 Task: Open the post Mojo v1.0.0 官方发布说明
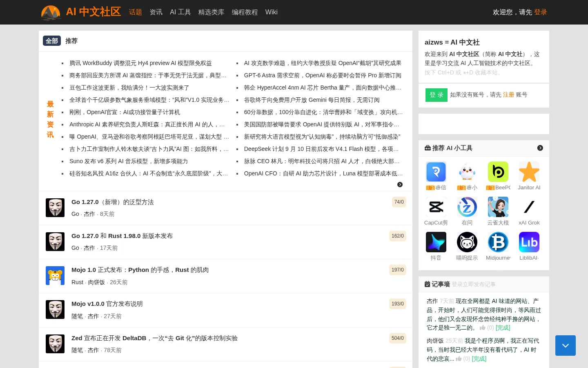point(107,304)
